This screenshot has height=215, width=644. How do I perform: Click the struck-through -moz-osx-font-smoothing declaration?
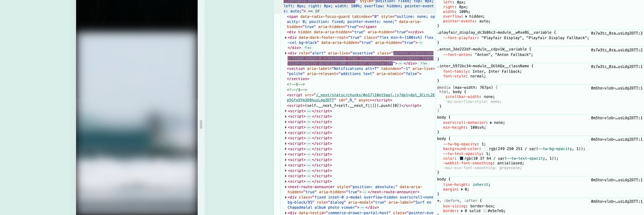(482, 168)
